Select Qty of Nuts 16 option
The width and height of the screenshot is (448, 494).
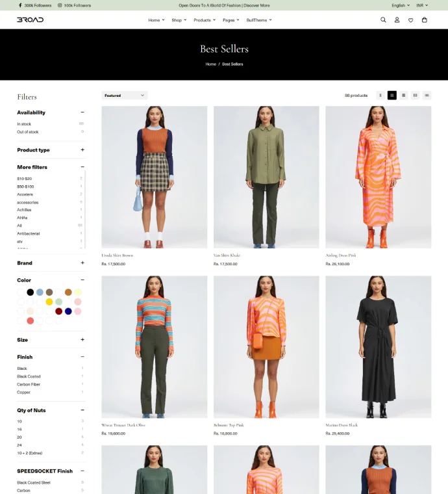pyautogui.click(x=19, y=430)
